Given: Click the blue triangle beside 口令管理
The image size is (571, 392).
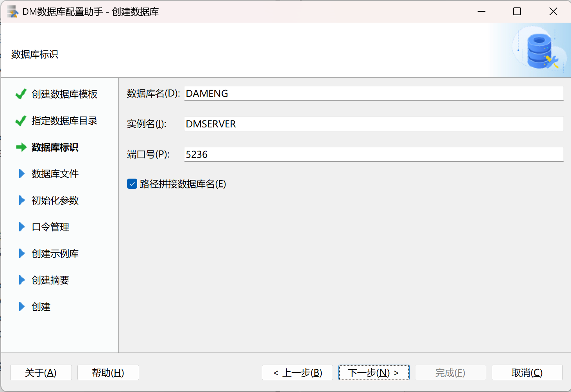Looking at the screenshot, I should point(22,227).
